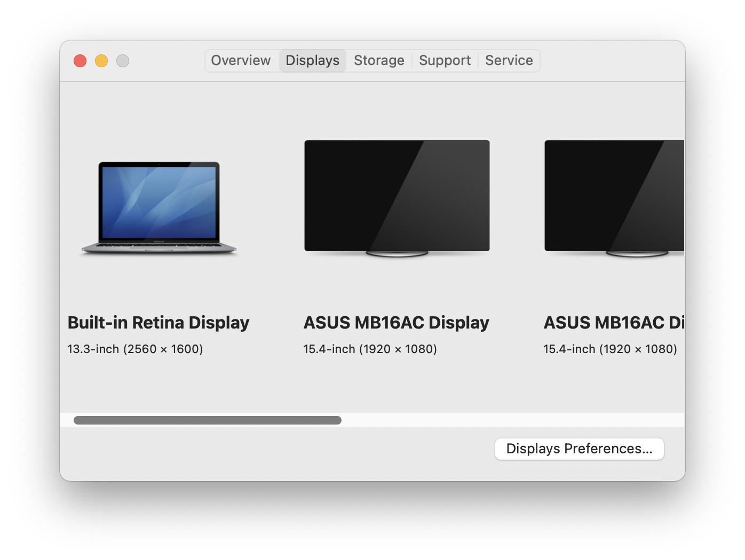Click the 13.3-inch (2560 × 1600) text
The width and height of the screenshot is (745, 560).
135,349
